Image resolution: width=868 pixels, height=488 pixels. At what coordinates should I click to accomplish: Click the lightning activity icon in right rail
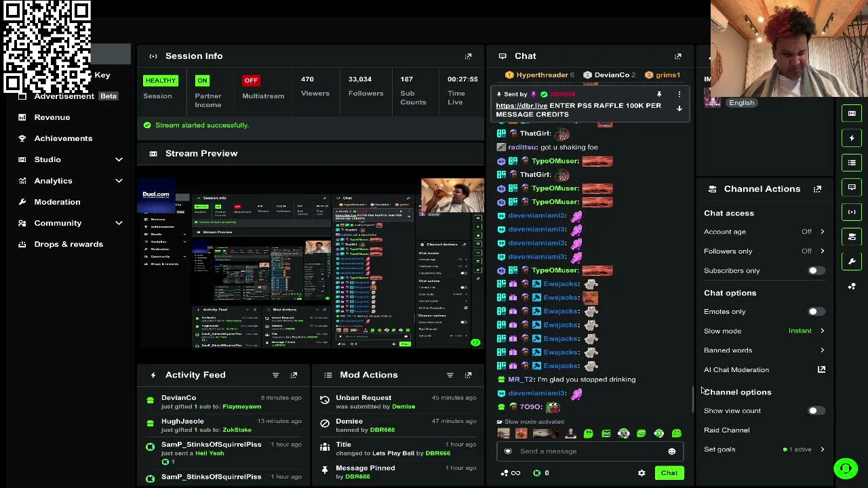pyautogui.click(x=852, y=138)
